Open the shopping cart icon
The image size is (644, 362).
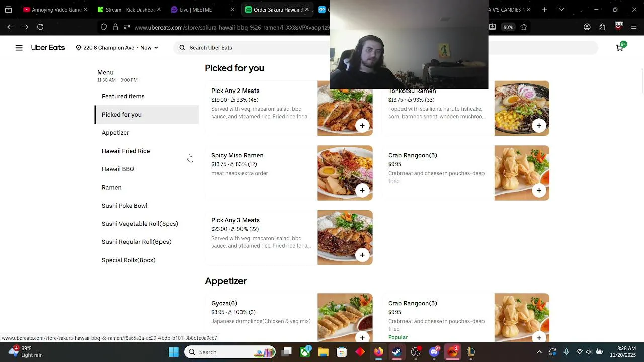tap(620, 48)
